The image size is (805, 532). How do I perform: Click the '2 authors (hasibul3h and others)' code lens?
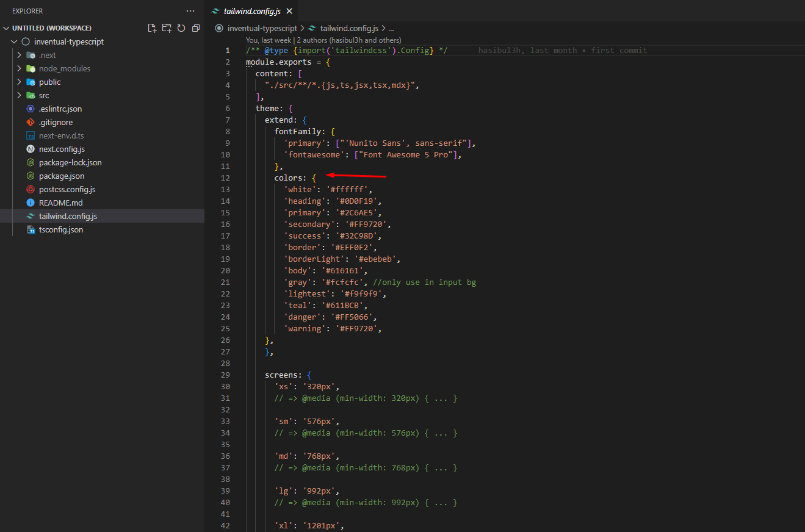pyautogui.click(x=349, y=40)
